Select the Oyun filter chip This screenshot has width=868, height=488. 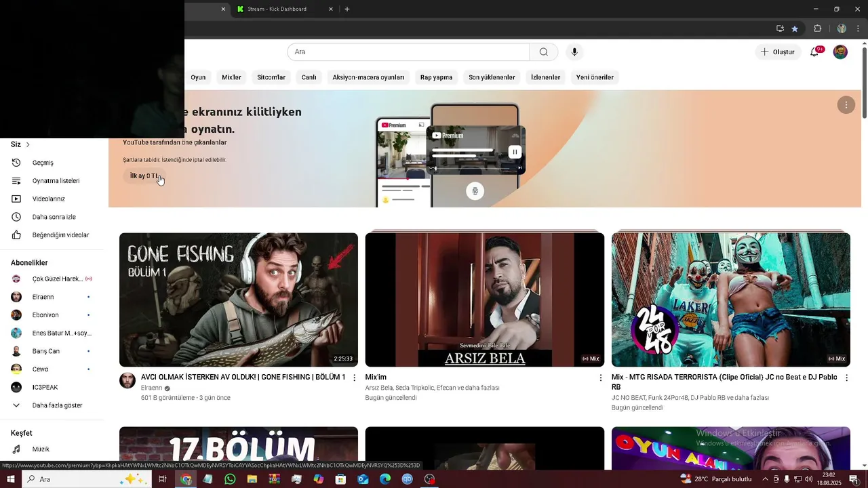198,77
